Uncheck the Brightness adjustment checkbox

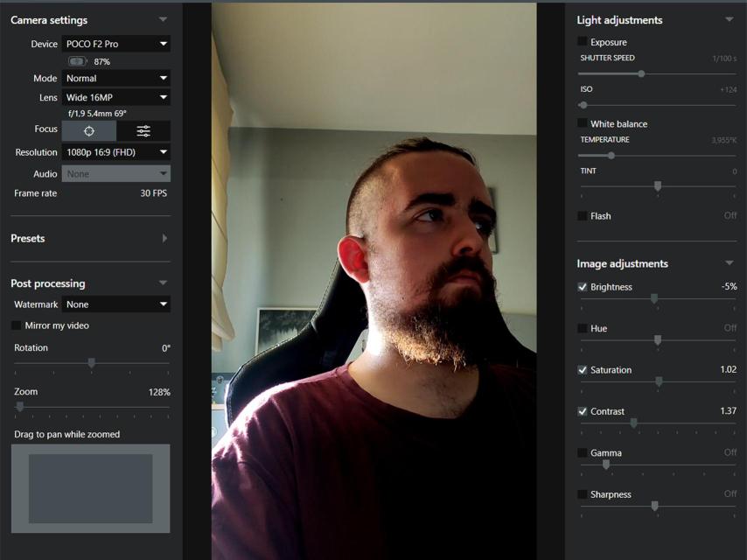[583, 287]
